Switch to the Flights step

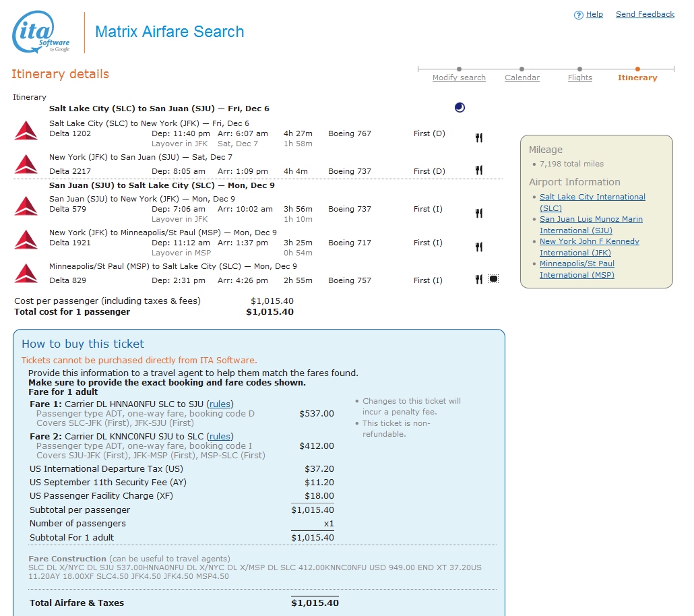click(x=579, y=78)
